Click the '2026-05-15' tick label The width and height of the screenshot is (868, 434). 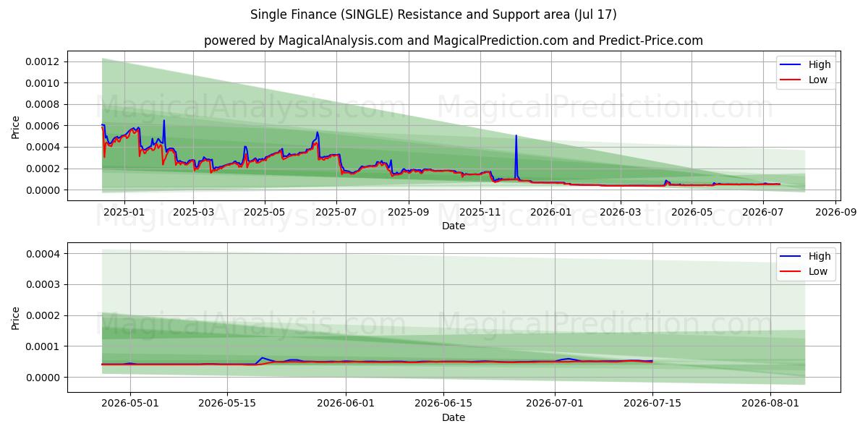point(228,404)
